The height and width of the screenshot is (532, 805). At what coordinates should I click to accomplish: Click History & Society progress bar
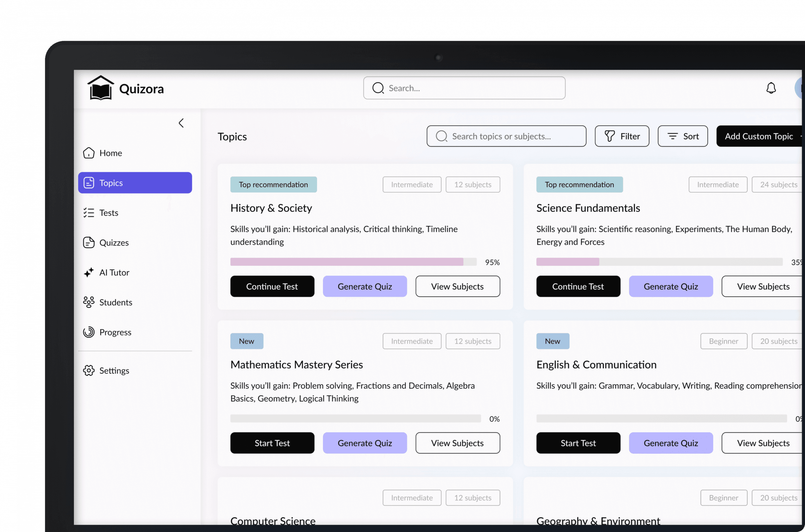[x=353, y=262]
